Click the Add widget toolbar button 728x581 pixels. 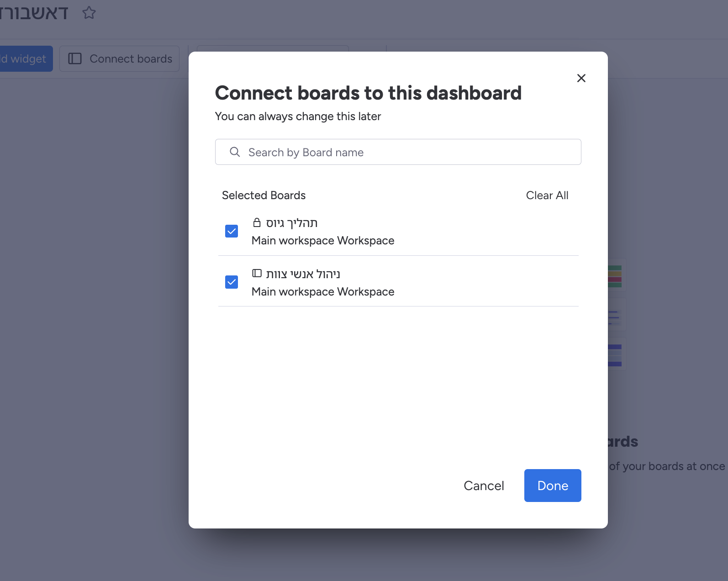point(26,59)
